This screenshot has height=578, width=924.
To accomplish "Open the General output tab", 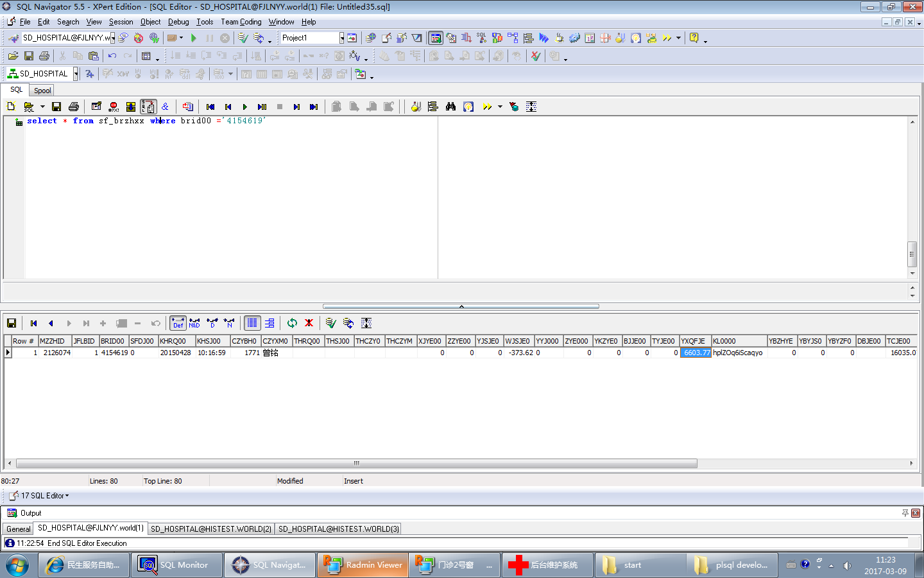I will click(x=19, y=529).
